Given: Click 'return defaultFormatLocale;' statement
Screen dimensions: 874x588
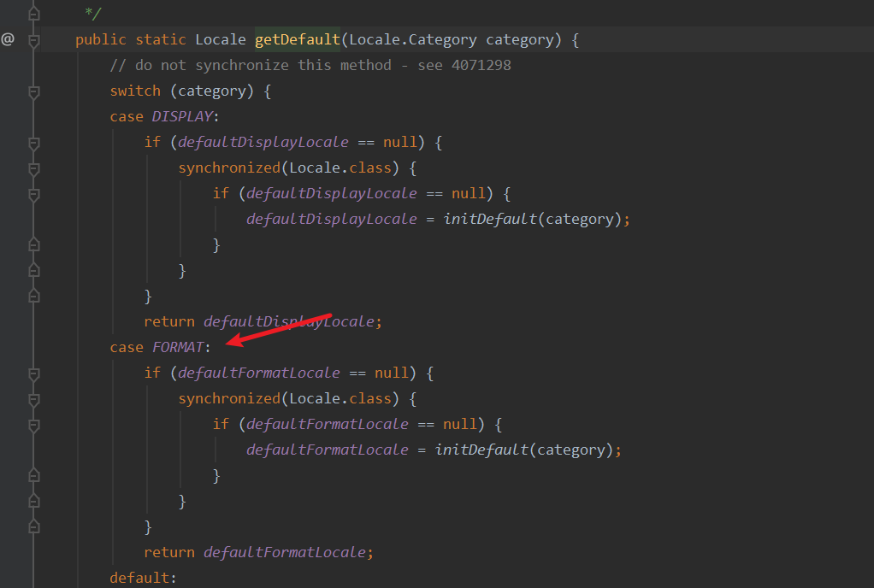Looking at the screenshot, I should click(258, 552).
